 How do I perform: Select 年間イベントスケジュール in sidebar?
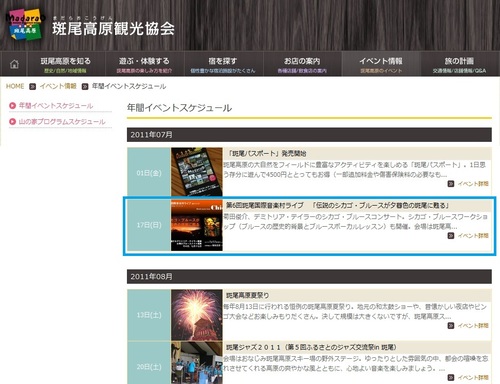pos(56,106)
